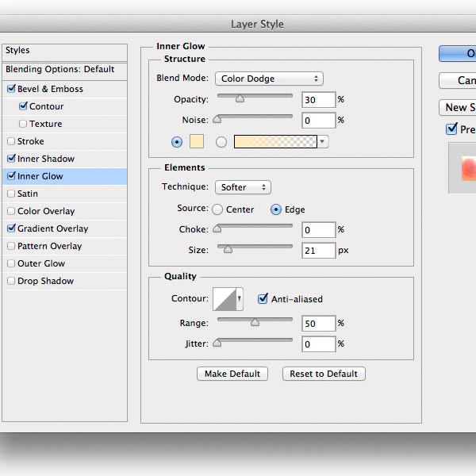Viewport: 476px width, 476px height.
Task: Click the Size value input field
Action: click(x=318, y=251)
